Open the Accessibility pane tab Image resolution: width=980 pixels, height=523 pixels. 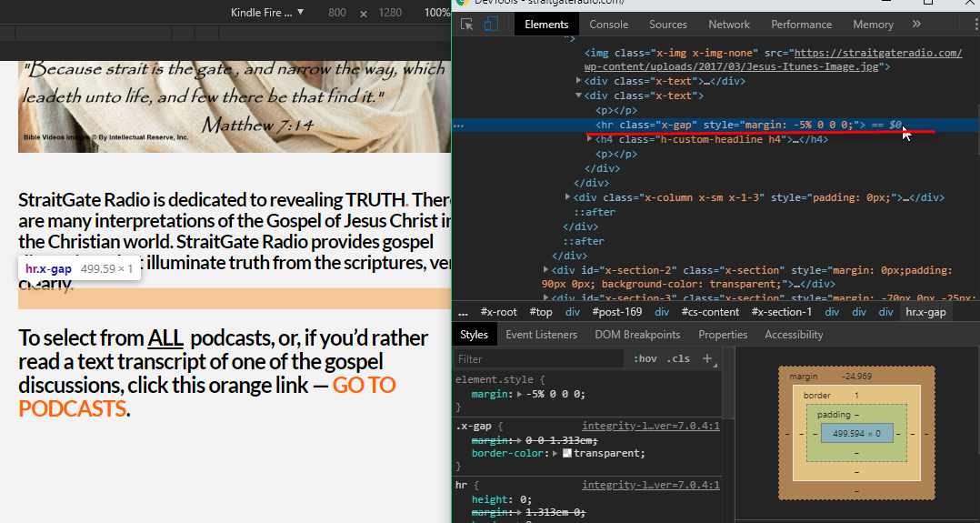tap(793, 335)
